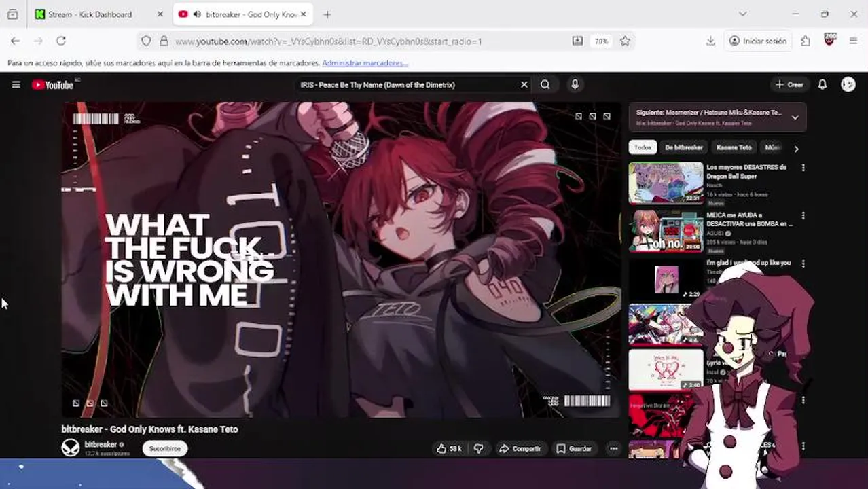
Task: Open more actions under the video
Action: click(613, 448)
